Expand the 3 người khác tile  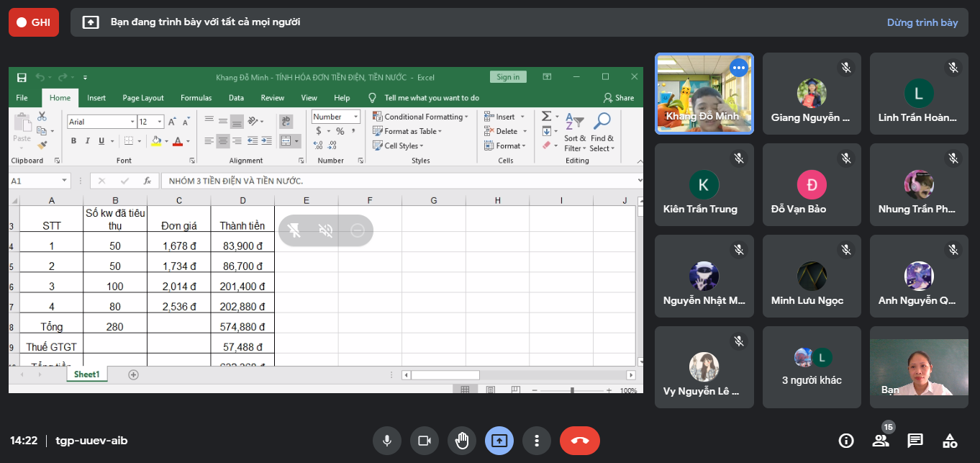tap(812, 367)
